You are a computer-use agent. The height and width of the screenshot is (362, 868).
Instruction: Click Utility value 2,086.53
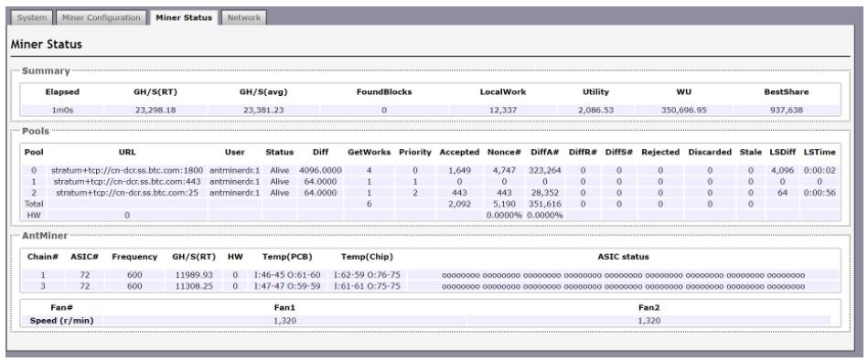595,110
